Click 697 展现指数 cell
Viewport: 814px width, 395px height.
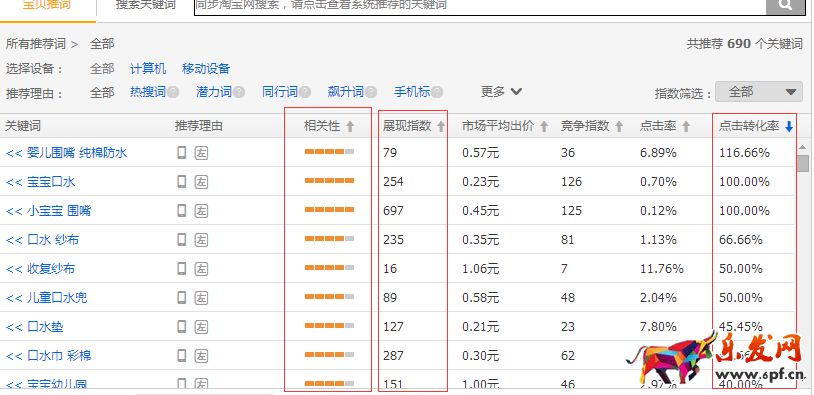[393, 211]
